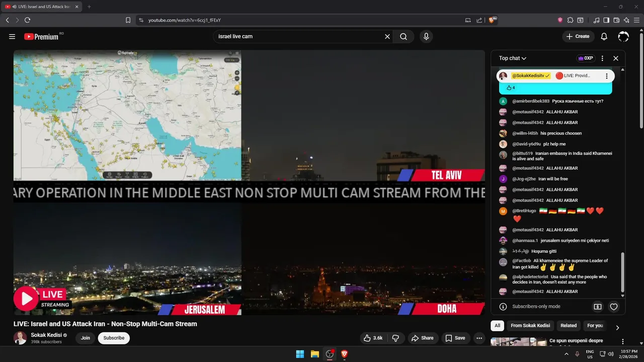The image size is (644, 362).
Task: Open the browser extensions puzzle icon
Action: pos(570,20)
